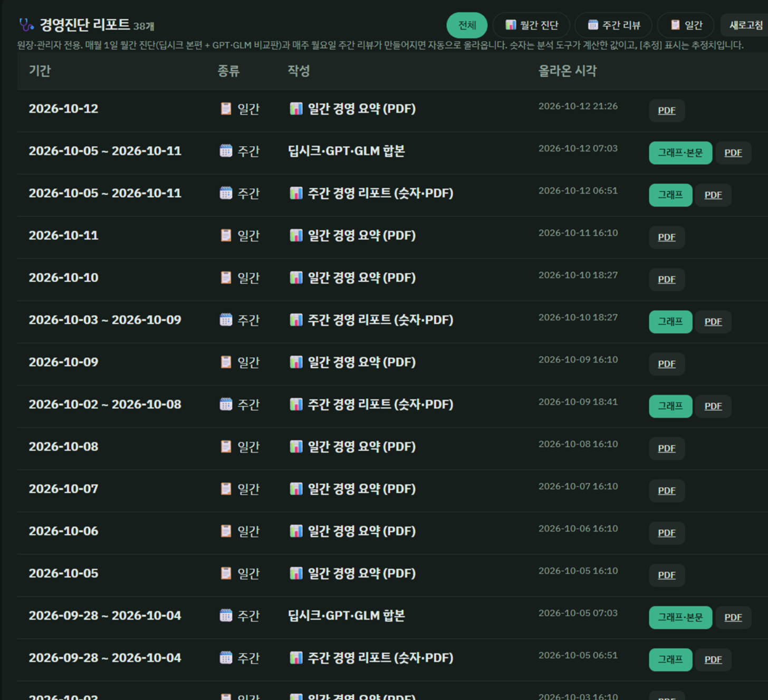768x700 pixels.
Task: Click the 새로고침 button
Action: [x=745, y=25]
